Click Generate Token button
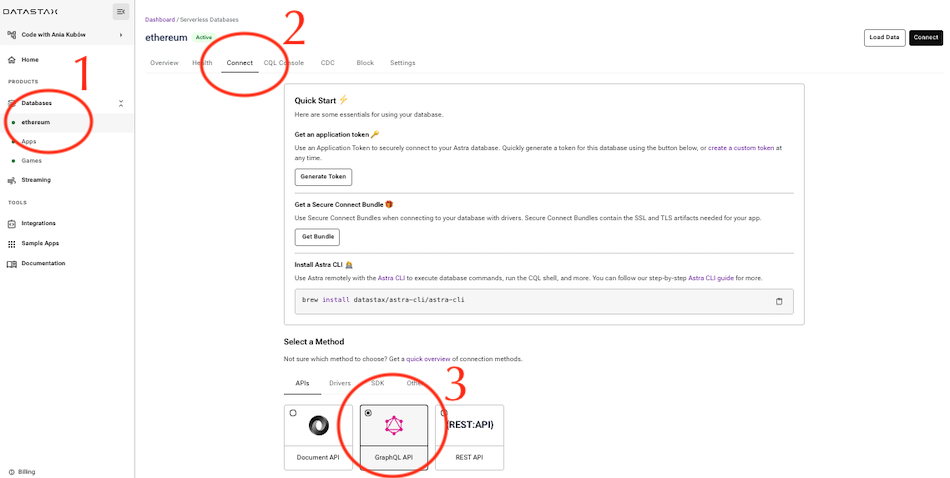950x478 pixels. 324,177
